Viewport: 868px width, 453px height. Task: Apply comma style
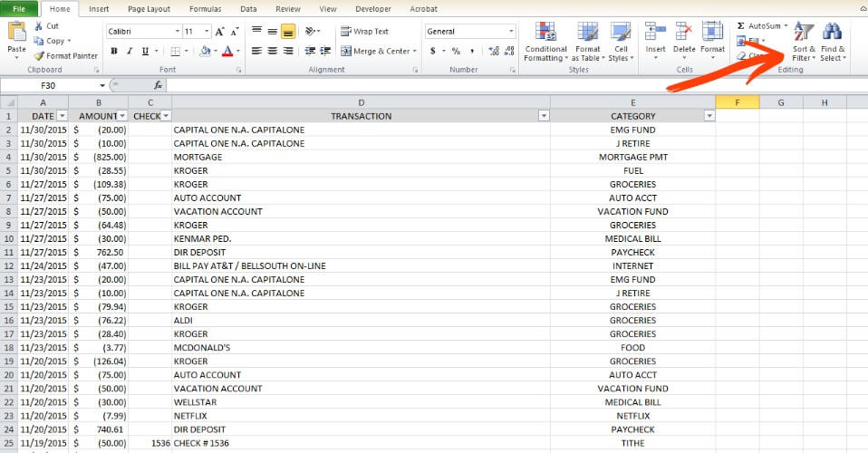coord(472,51)
